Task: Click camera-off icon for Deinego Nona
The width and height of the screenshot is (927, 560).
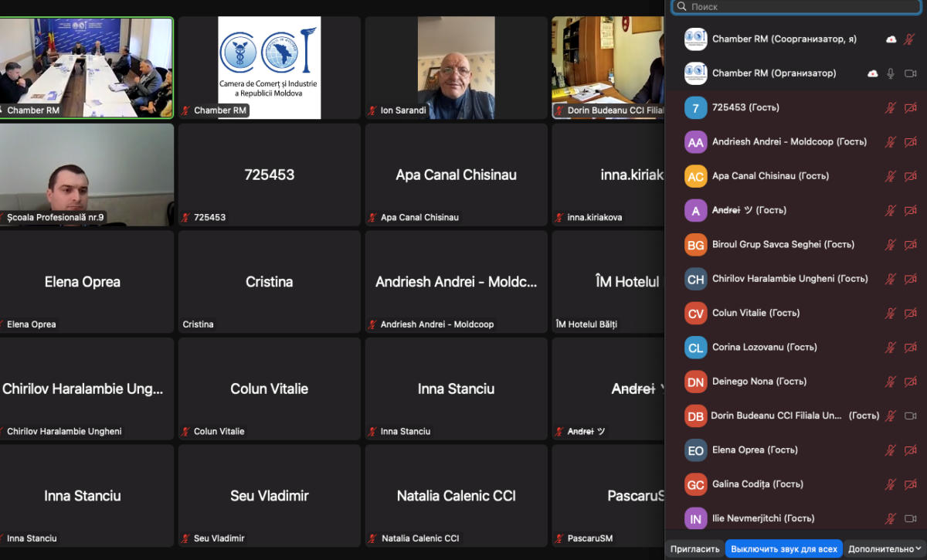Action: [x=911, y=382]
